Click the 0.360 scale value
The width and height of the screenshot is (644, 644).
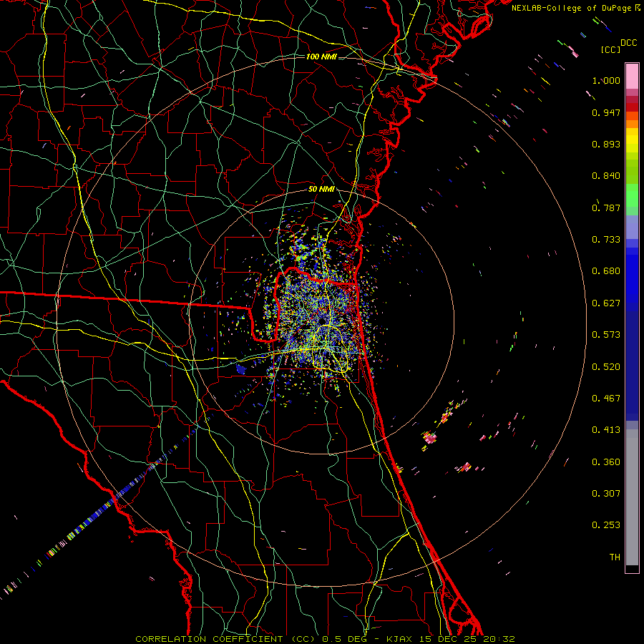click(606, 462)
